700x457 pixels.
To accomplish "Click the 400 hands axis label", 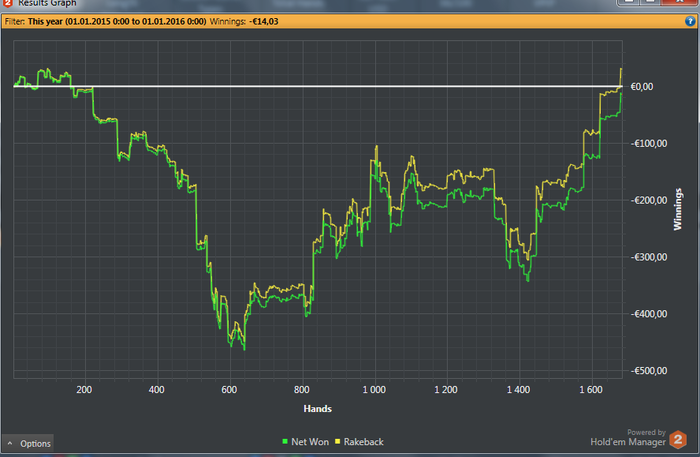I will pos(157,390).
